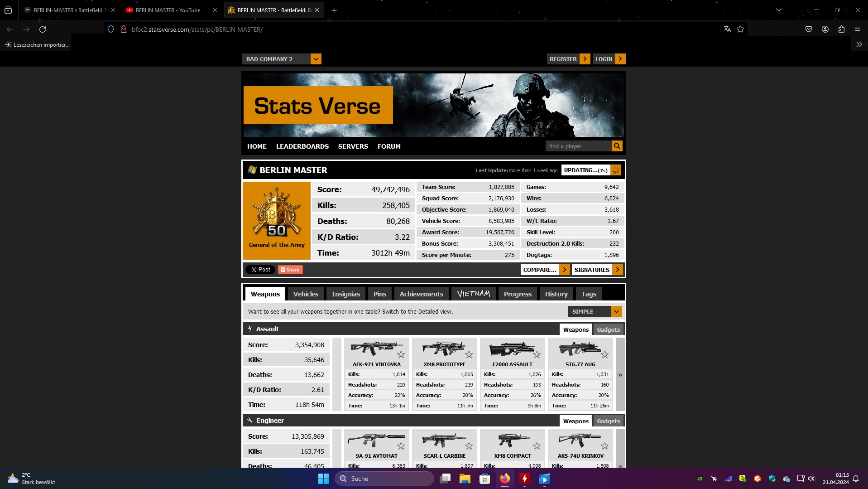
Task: Show Engineer Gadgets
Action: pos(608,421)
